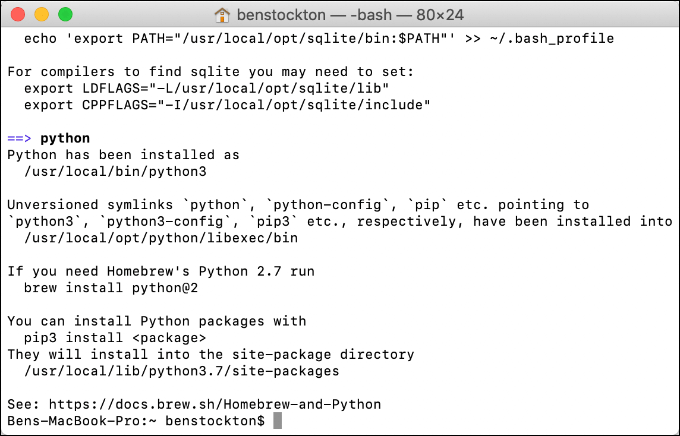The image size is (680, 436).
Task: Click 'Python has been installed as' text
Action: (x=123, y=155)
